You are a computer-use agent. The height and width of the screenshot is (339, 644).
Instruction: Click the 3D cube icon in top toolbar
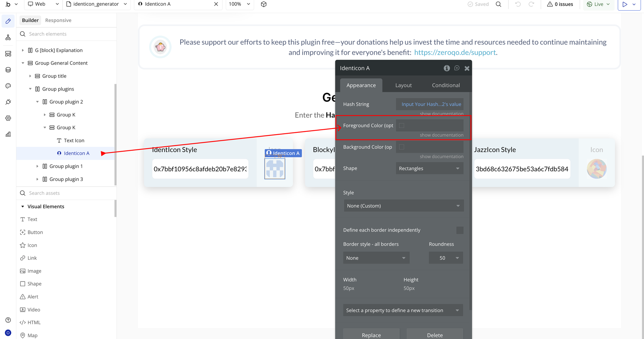tap(264, 4)
